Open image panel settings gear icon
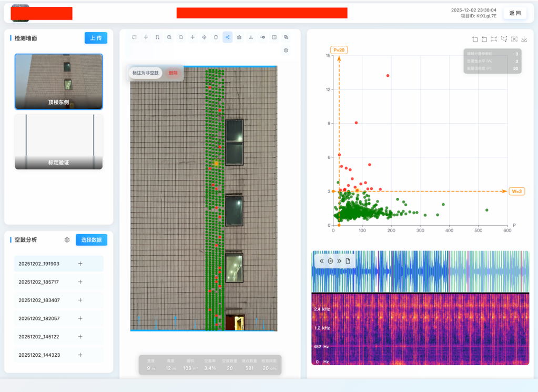 [286, 51]
